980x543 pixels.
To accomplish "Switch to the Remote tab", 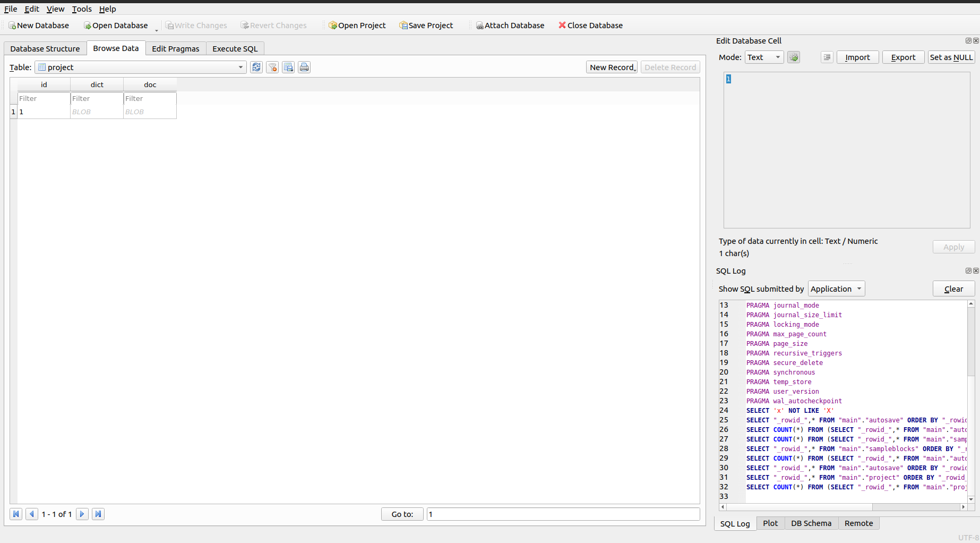I will pyautogui.click(x=859, y=523).
